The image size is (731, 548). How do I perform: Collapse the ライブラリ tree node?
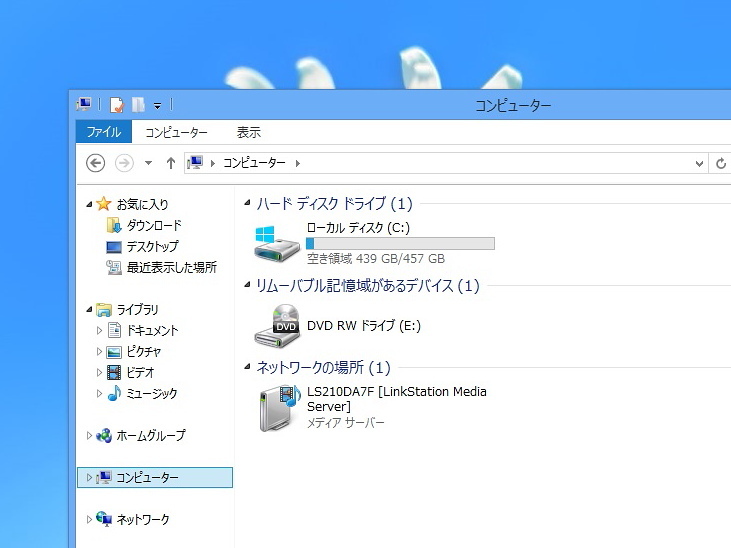[89, 309]
